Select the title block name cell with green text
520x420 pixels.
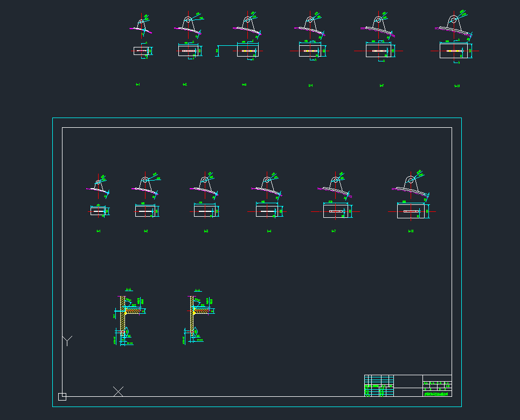point(437,394)
